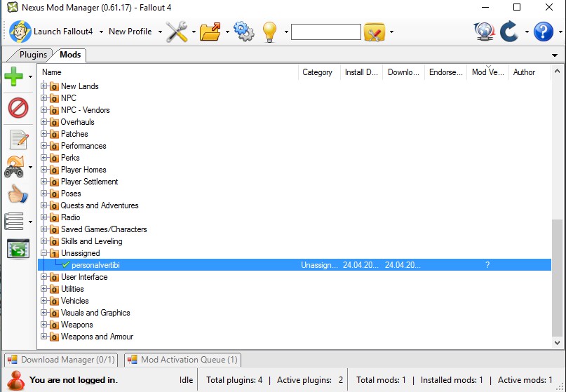
Task: Click the Unassigned category folder icon
Action: [54, 253]
